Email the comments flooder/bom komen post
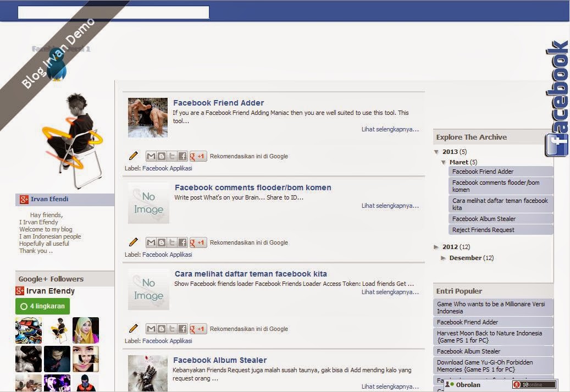Image resolution: width=570 pixels, height=392 pixels. pyautogui.click(x=151, y=242)
